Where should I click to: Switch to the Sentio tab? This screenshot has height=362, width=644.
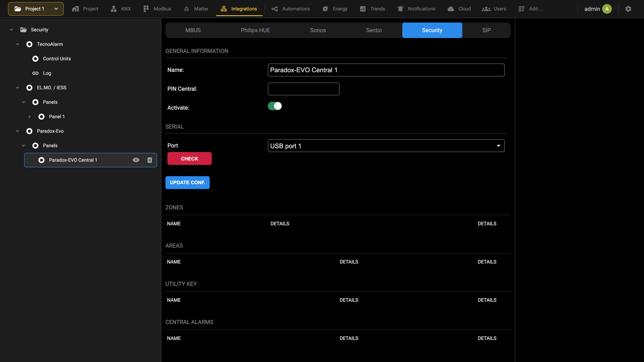374,30
